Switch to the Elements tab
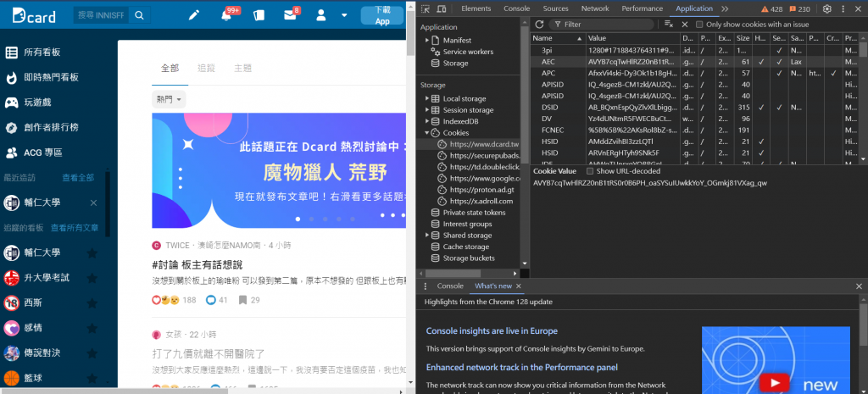Screen dimensions: 868x394 [476, 8]
